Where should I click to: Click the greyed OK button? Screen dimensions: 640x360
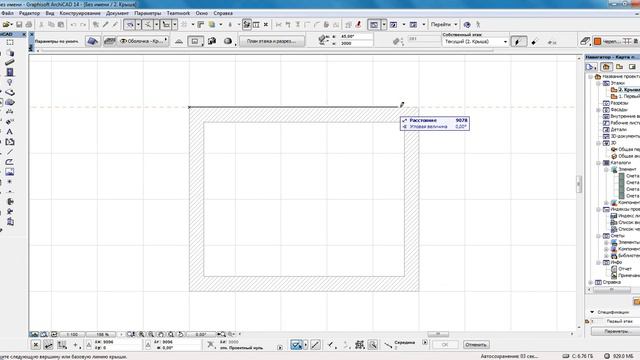[x=445, y=345]
